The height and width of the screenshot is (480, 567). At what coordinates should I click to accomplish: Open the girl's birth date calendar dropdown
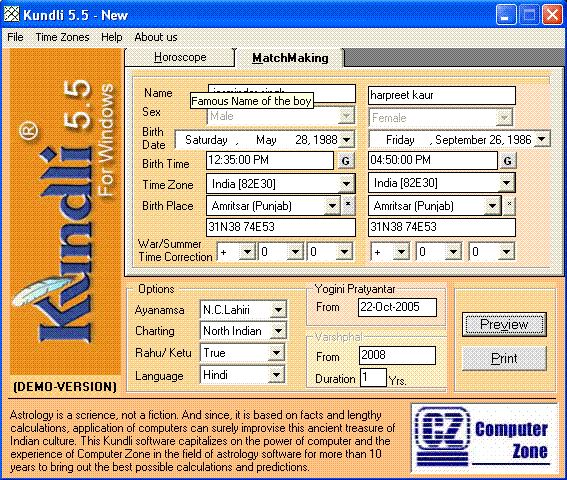pyautogui.click(x=542, y=139)
